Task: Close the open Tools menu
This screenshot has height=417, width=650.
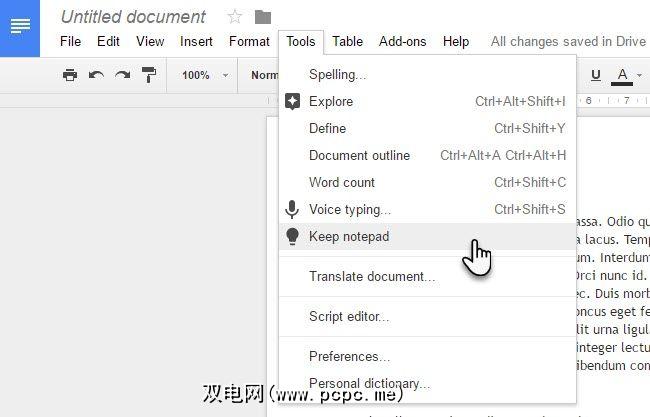Action: [x=301, y=41]
